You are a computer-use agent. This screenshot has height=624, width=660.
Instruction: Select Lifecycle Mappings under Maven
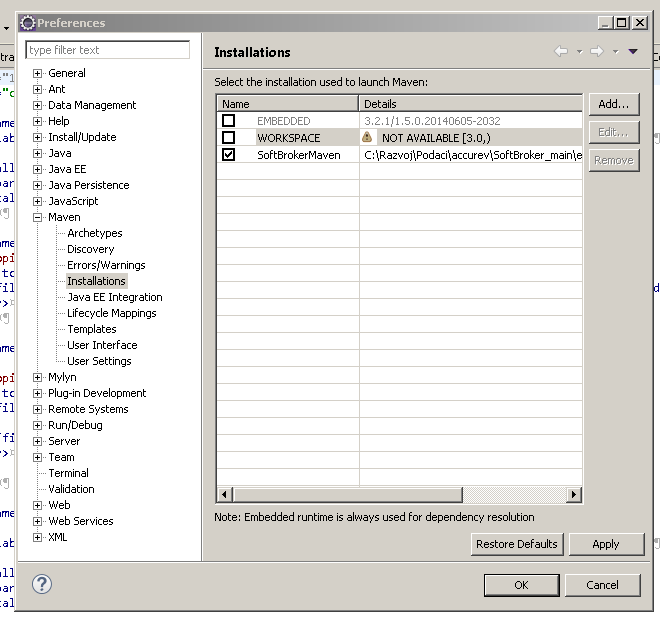click(x=111, y=313)
